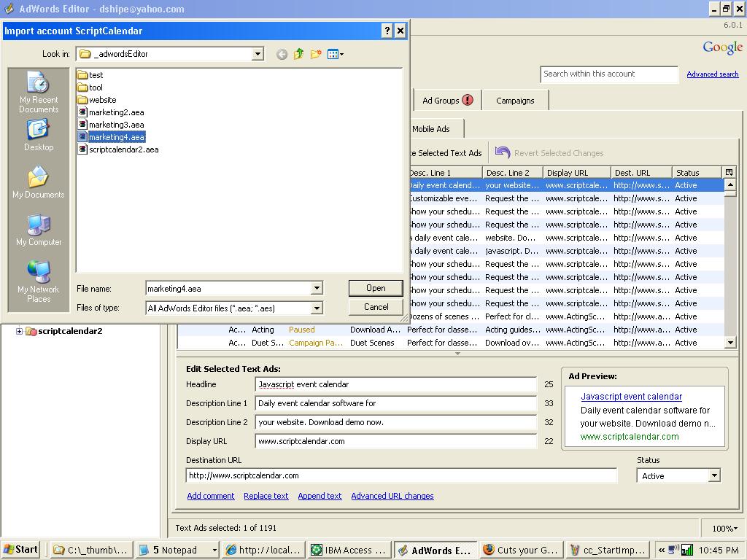747x560 pixels.
Task: Sort by Status column header
Action: (x=697, y=172)
